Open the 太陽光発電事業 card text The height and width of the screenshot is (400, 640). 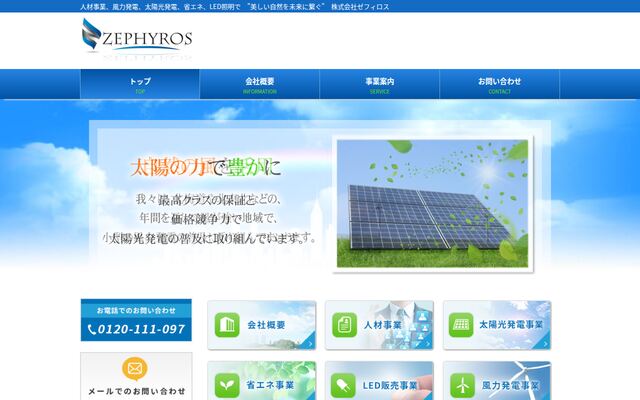pyautogui.click(x=511, y=325)
